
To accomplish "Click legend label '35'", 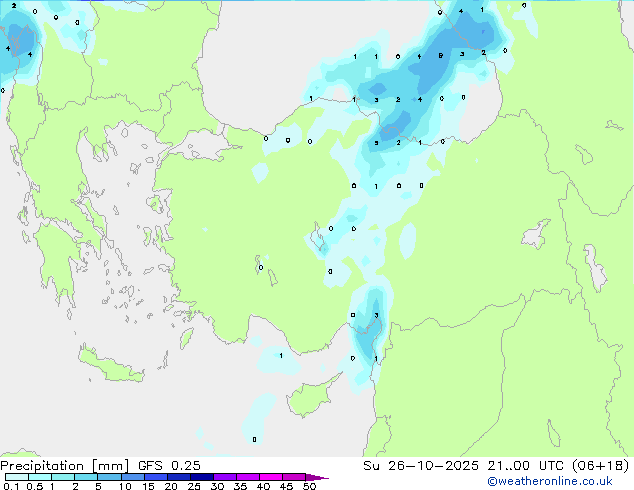I will 240,486.
